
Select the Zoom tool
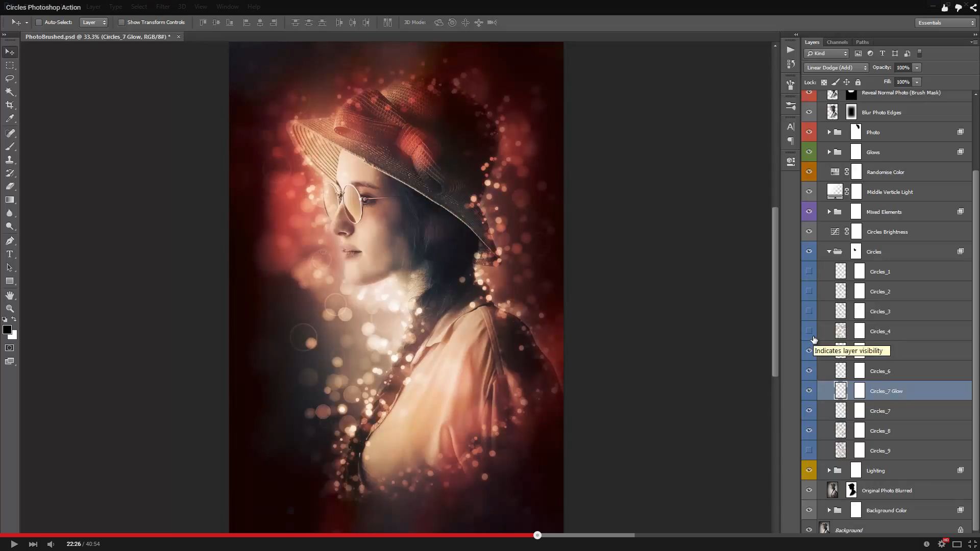tap(10, 309)
